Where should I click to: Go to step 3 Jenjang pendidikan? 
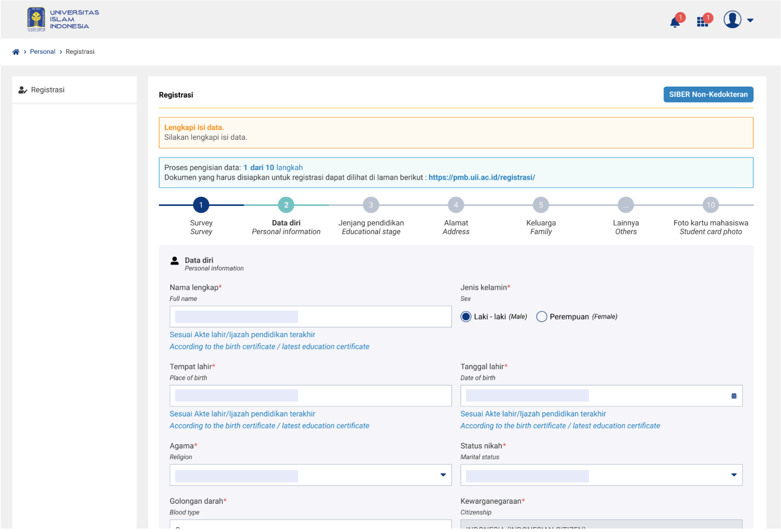(371, 205)
